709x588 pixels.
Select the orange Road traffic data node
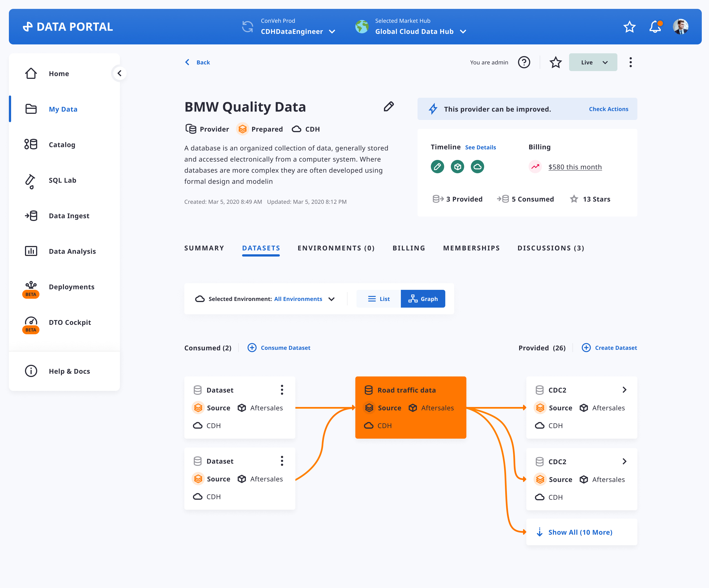pos(411,408)
